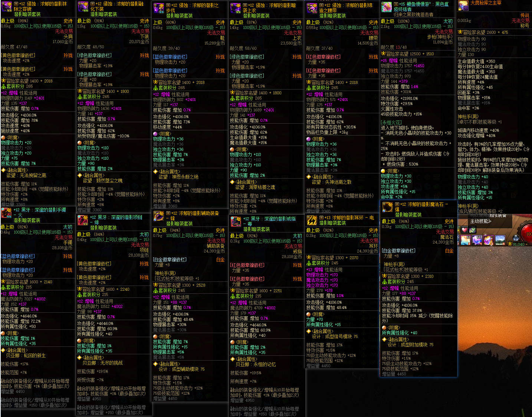Click the 耐久度 37/40 durability text
This screenshot has height=417, width=532.
tap(319, 49)
